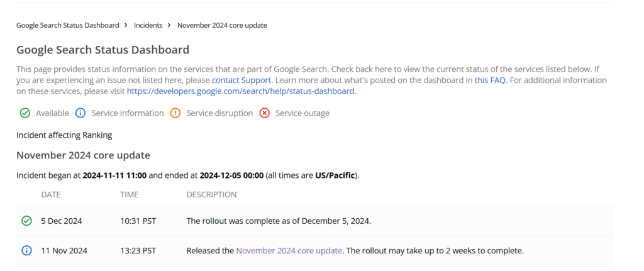
Task: Click chevron after Incidents breadcrumb
Action: 169,25
